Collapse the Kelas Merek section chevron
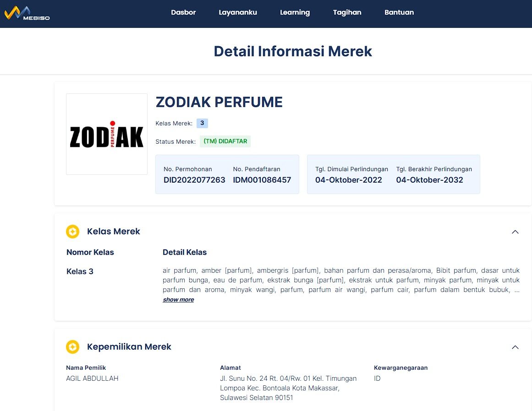 [x=515, y=232]
